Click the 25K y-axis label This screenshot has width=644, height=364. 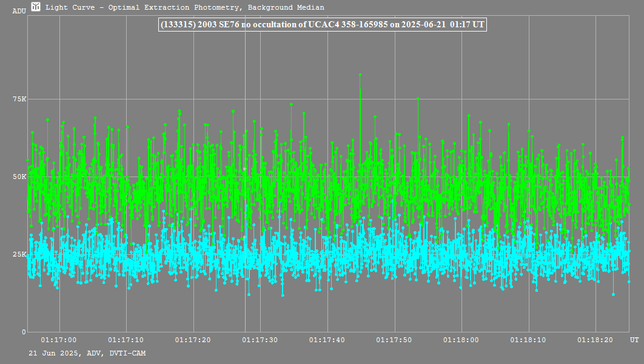[19, 254]
